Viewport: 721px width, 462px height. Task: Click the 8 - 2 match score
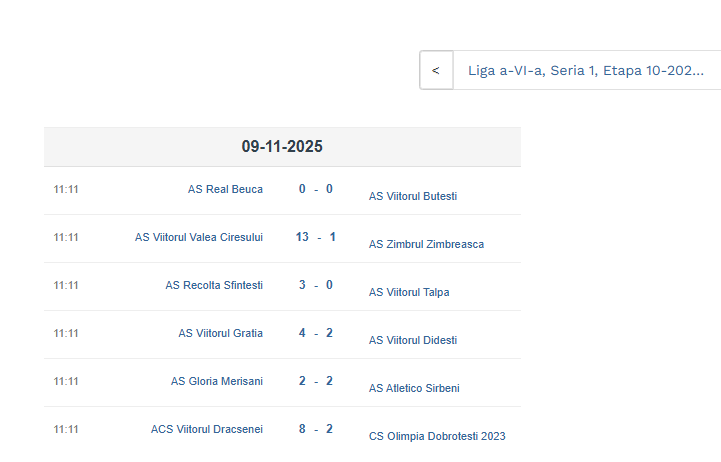tap(316, 429)
